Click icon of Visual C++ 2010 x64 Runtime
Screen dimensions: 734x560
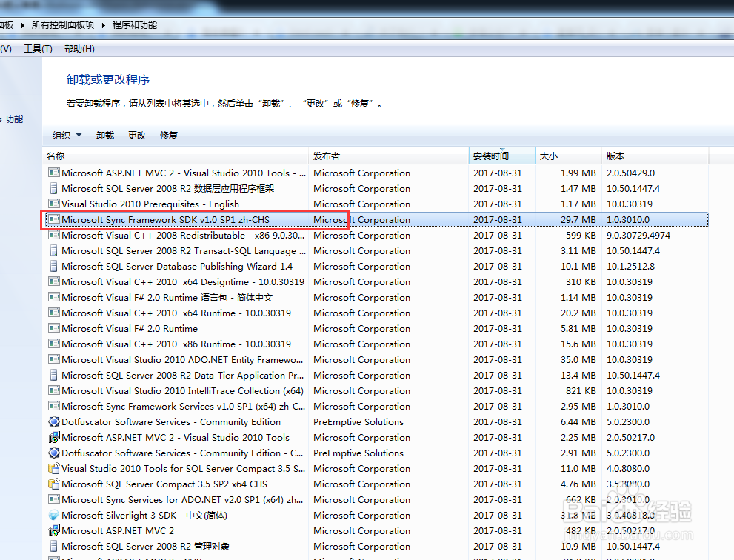click(x=54, y=313)
